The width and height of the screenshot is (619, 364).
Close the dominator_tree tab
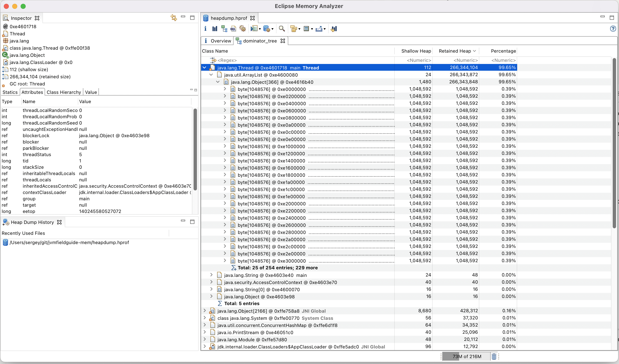click(283, 41)
